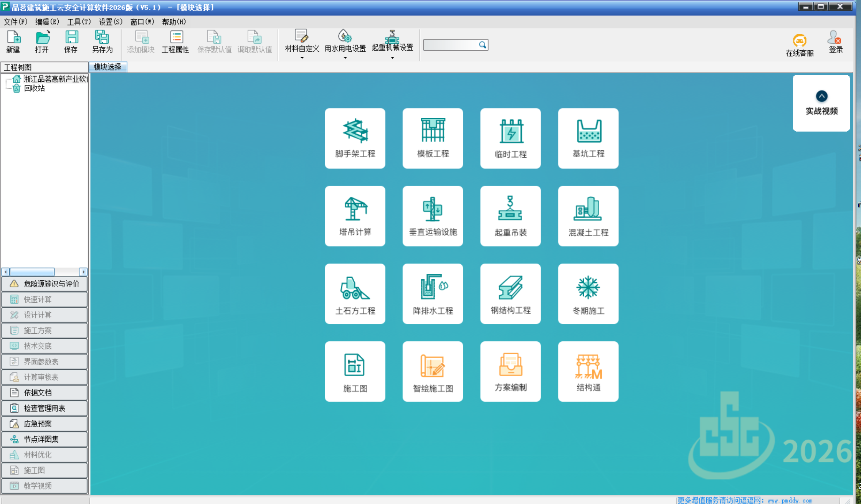Viewport: 861px width, 504px height.
Task: Click the project tree horizontal scrollbar right arrow
Action: [x=83, y=272]
